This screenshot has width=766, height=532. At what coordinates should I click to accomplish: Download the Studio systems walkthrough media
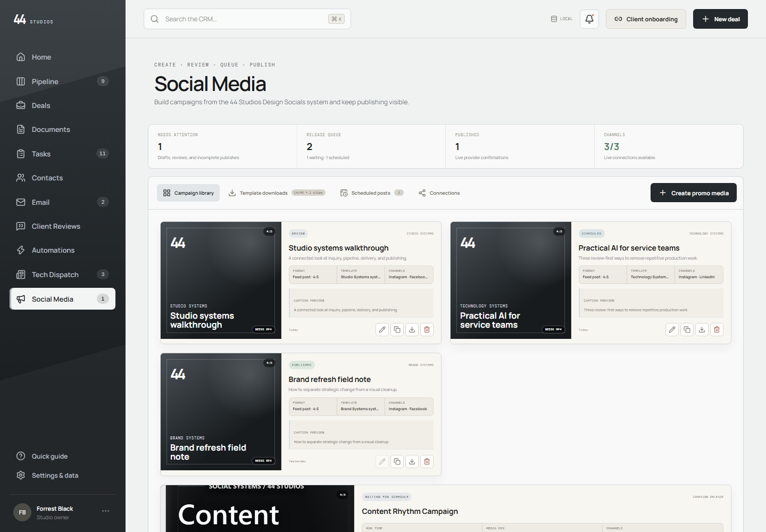coord(412,330)
